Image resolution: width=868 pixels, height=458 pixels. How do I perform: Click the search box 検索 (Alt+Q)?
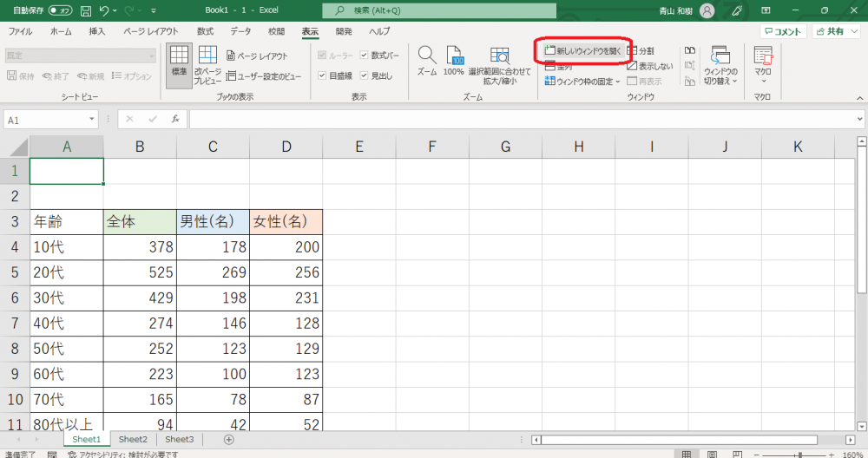tap(439, 10)
